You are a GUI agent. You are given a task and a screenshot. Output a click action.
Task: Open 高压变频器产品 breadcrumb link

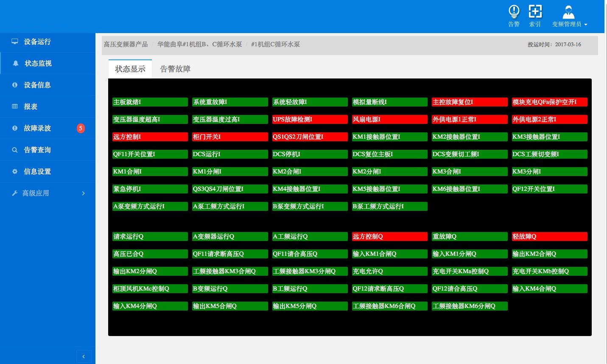[x=126, y=44]
